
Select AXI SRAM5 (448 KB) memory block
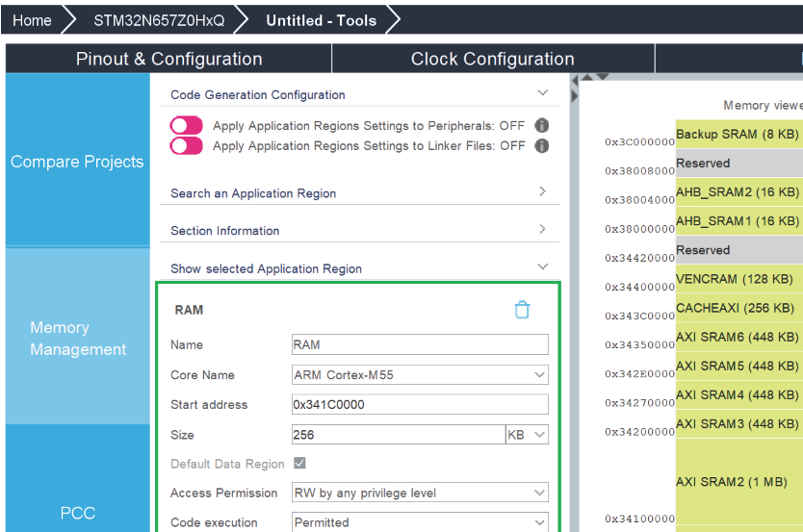(739, 366)
